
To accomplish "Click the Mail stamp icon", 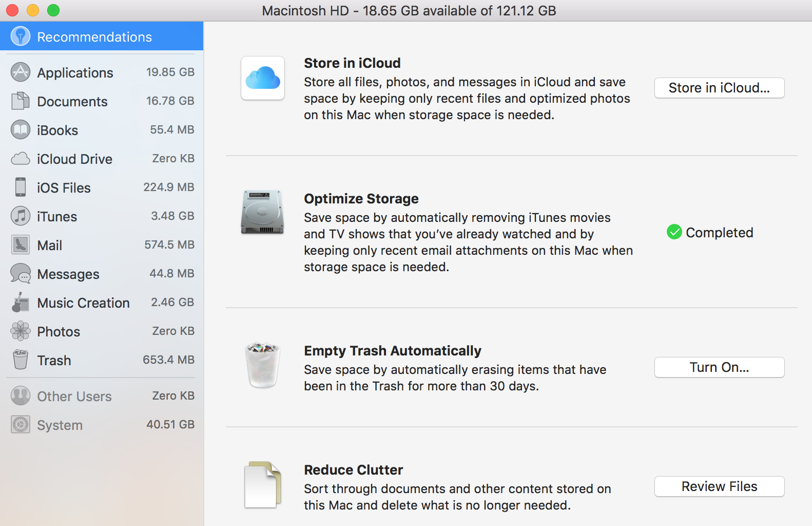I will click(21, 245).
